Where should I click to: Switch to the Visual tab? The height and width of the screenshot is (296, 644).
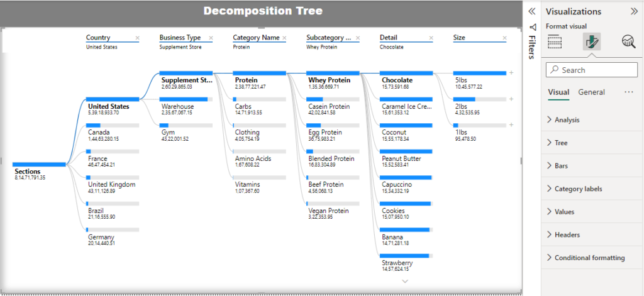click(x=558, y=92)
